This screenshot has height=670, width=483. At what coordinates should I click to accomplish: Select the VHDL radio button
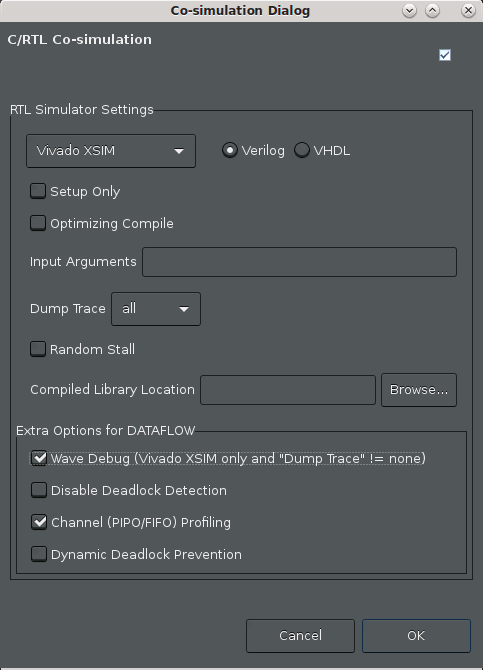(302, 150)
